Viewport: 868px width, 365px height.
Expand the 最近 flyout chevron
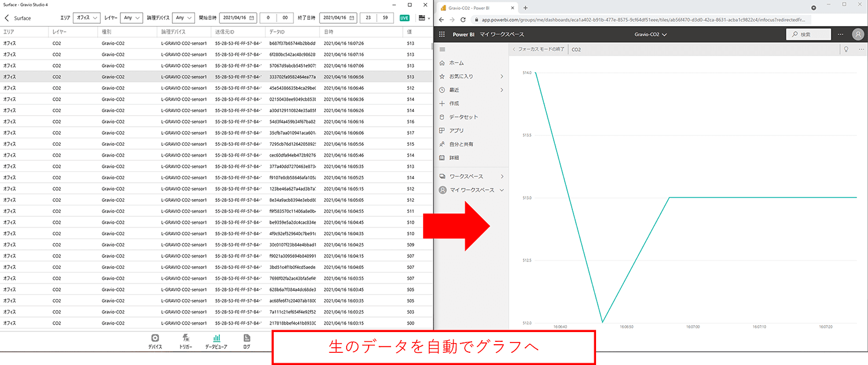pyautogui.click(x=502, y=90)
